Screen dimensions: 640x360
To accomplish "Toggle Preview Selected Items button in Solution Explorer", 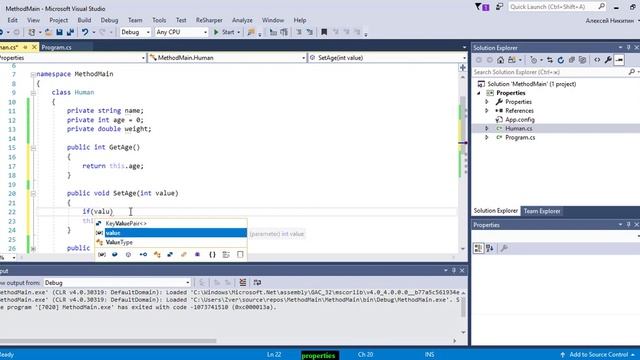I will [x=619, y=60].
